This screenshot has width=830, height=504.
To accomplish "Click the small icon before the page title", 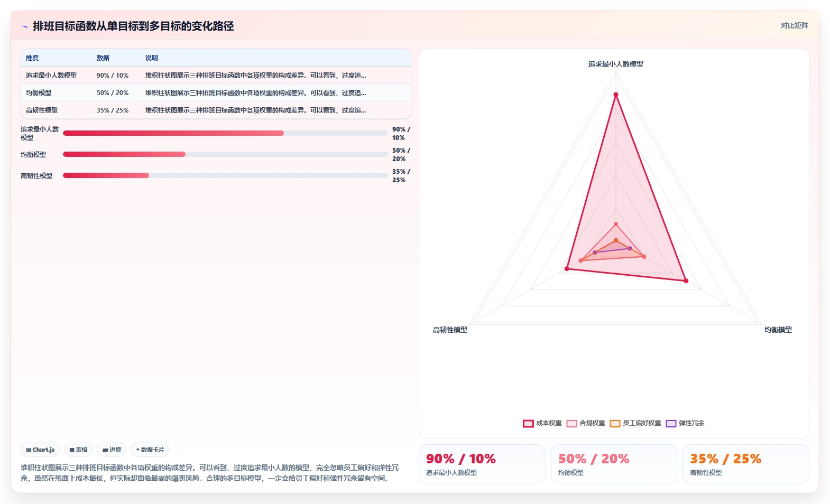I will coord(25,26).
